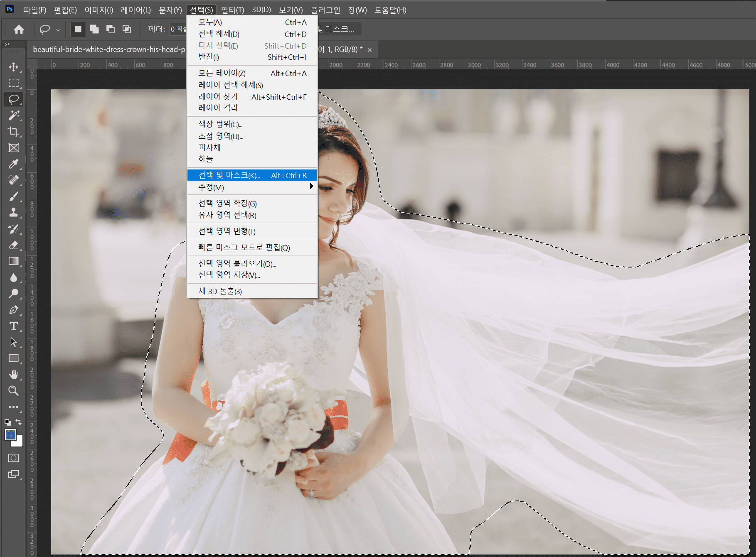The height and width of the screenshot is (557, 756).
Task: Select the Eyedropper tool
Action: click(x=14, y=164)
